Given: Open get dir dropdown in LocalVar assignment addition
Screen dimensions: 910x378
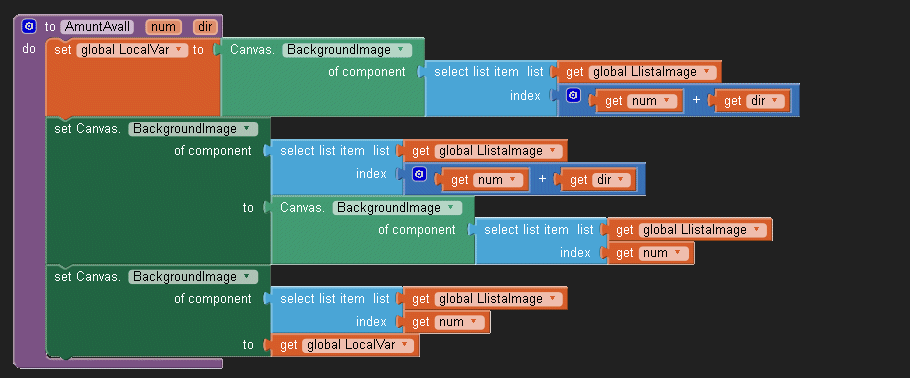Looking at the screenshot, I should 765,101.
